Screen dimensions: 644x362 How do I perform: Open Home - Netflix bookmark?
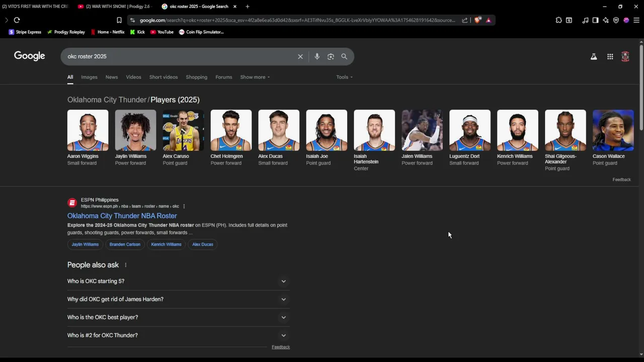click(108, 32)
